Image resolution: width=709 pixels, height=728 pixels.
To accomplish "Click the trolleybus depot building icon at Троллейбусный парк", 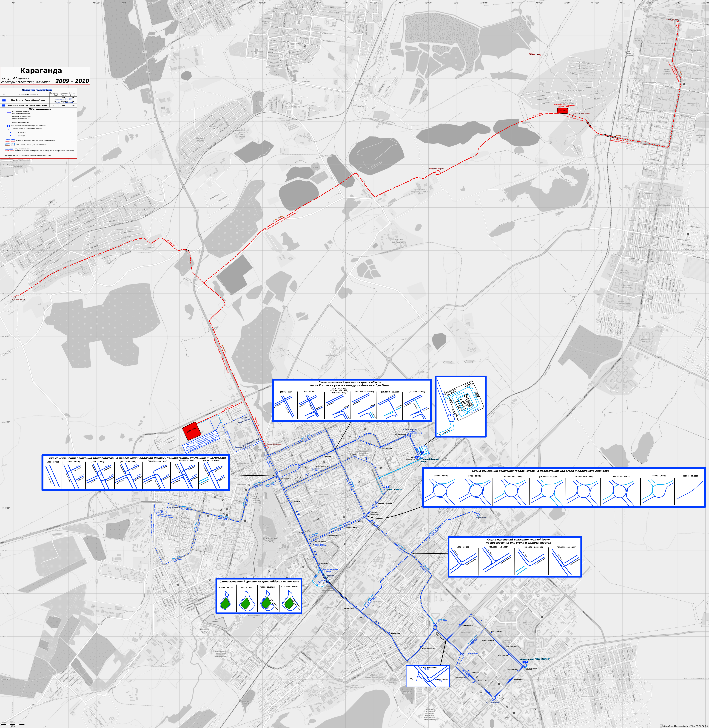I will pos(422,453).
